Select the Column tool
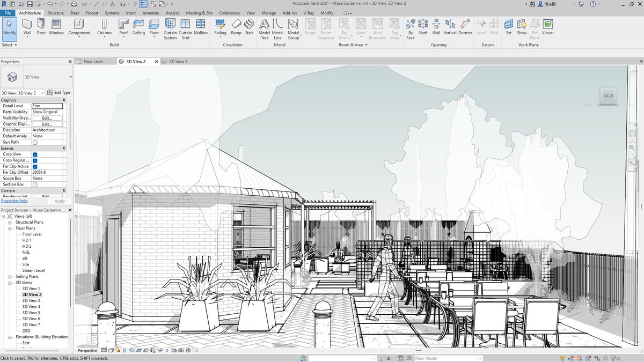The width and height of the screenshot is (644, 362). coord(104,27)
